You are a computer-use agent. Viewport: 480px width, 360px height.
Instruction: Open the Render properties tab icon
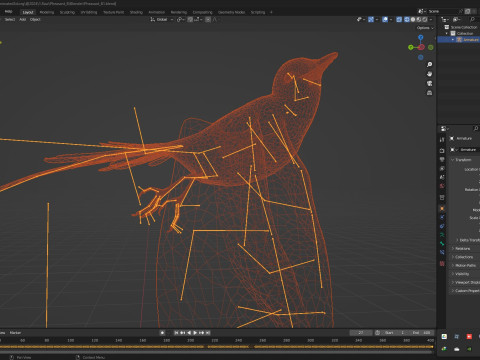pyautogui.click(x=442, y=150)
